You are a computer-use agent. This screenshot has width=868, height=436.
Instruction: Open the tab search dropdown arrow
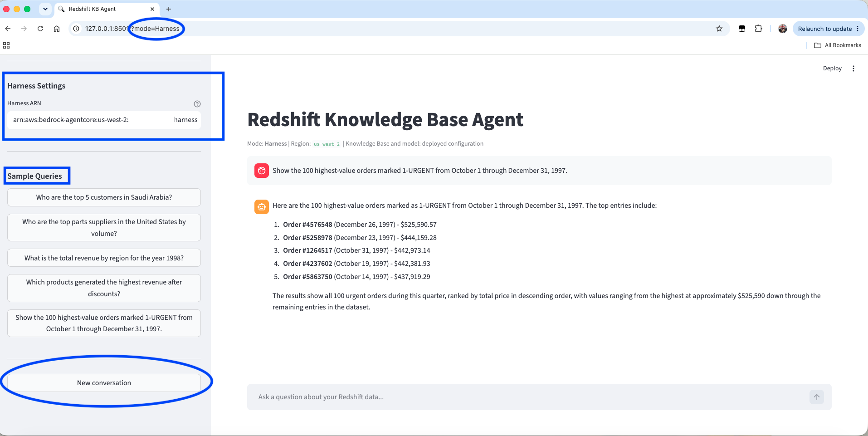(45, 9)
